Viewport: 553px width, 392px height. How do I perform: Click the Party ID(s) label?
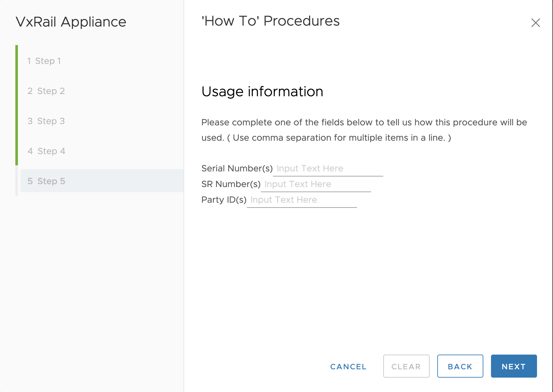224,200
